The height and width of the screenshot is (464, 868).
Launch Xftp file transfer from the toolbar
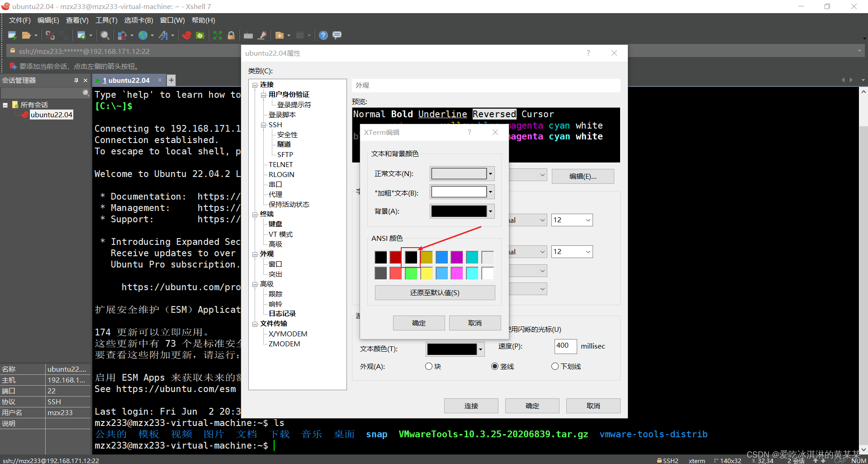pos(200,35)
